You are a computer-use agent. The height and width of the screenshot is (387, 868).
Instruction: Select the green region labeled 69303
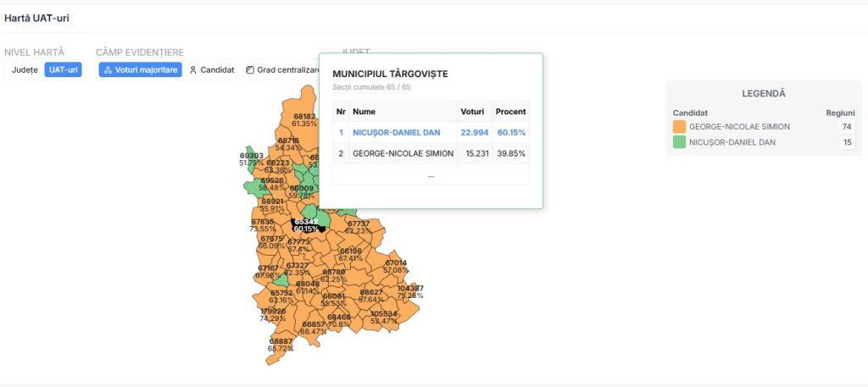tap(251, 159)
